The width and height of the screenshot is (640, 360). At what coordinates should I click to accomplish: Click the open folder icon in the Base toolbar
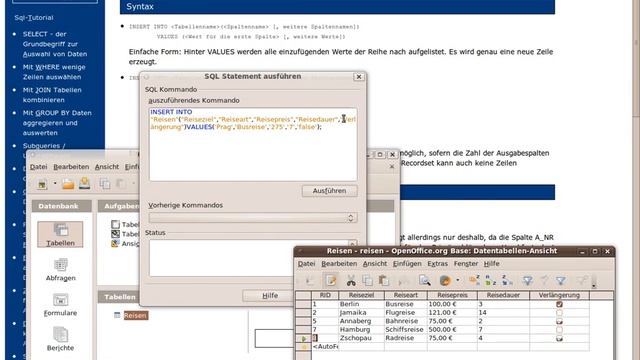coord(68,184)
